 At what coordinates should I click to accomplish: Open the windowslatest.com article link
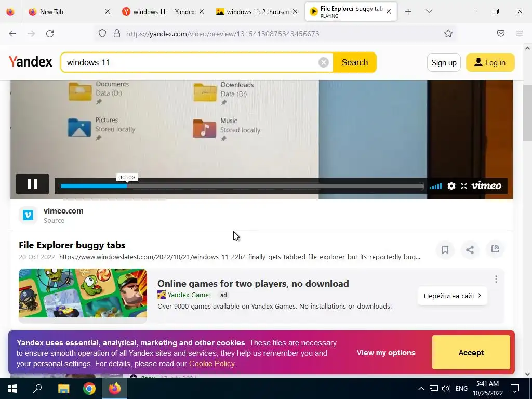(x=240, y=257)
